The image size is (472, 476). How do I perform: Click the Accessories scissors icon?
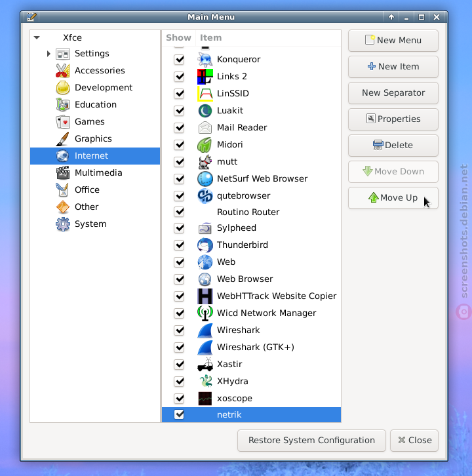tap(63, 70)
